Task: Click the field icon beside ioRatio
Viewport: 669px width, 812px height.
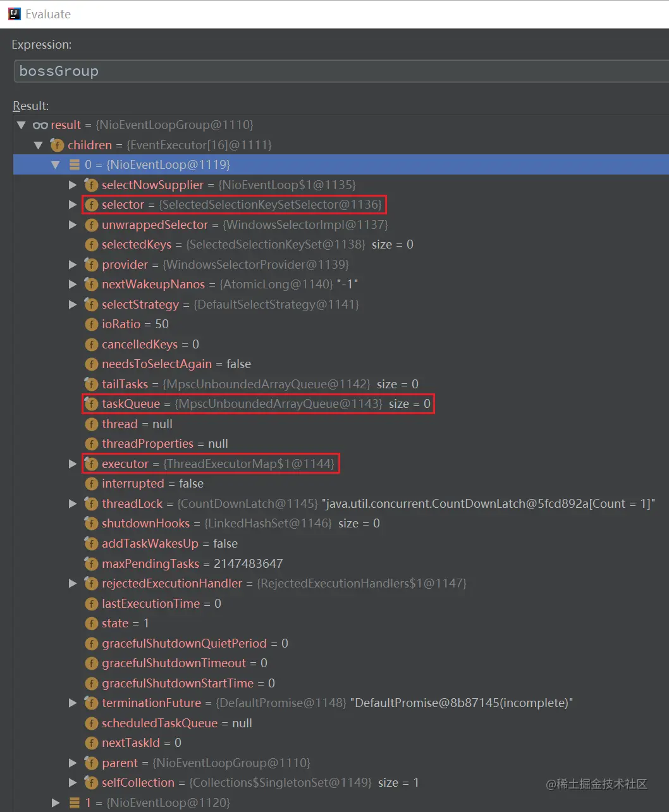Action: click(x=92, y=324)
